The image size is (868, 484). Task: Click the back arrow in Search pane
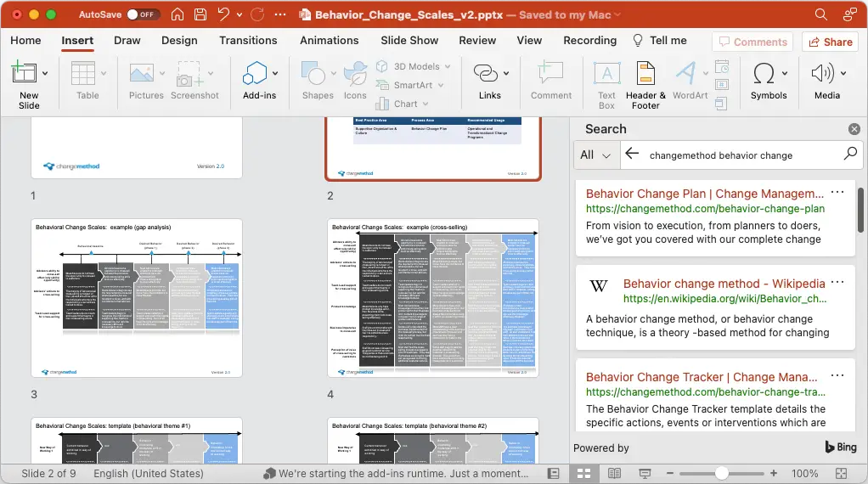pos(632,154)
